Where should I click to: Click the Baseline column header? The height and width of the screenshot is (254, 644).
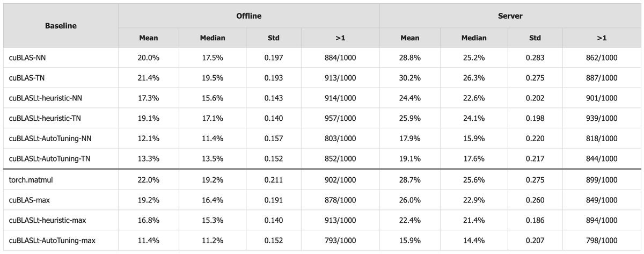click(x=61, y=26)
